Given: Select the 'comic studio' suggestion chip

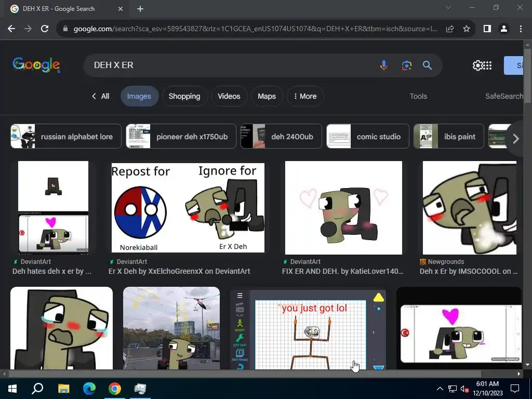Looking at the screenshot, I should [x=367, y=137].
